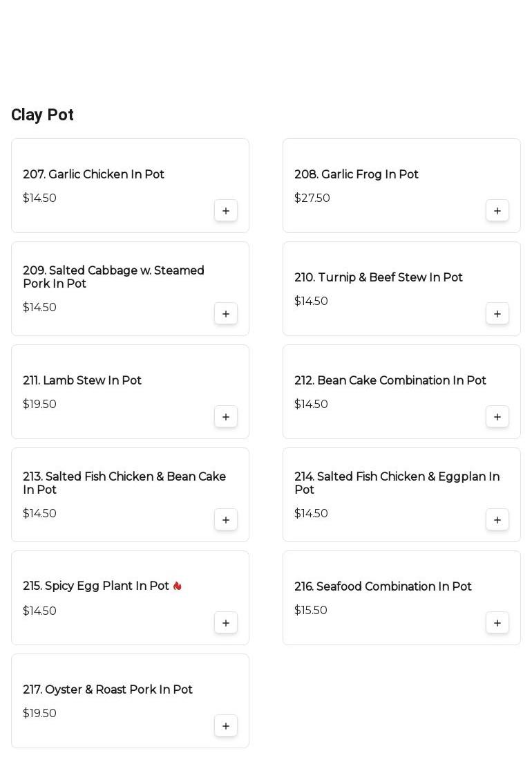The image size is (532, 778).
Task: Add Garlic Chicken In Pot to cart
Action: (x=226, y=211)
